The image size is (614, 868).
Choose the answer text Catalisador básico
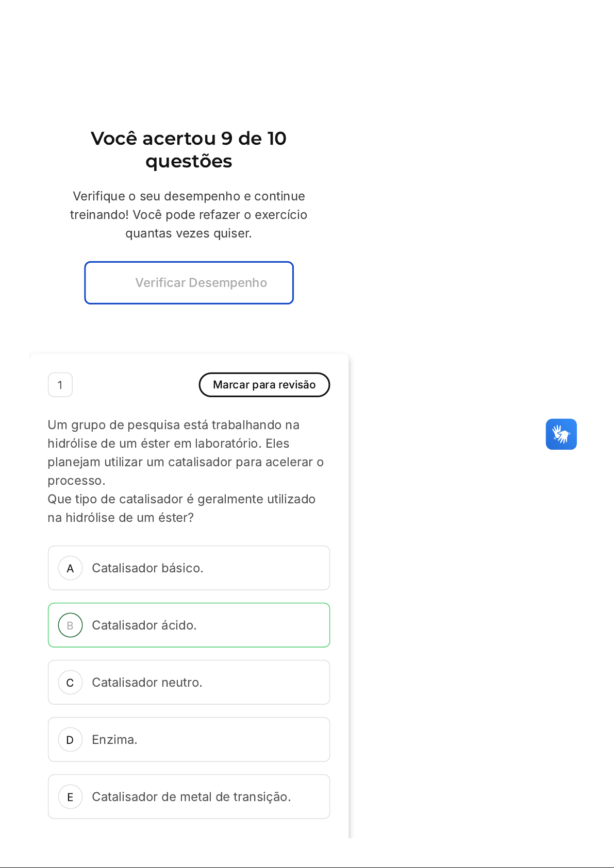(147, 568)
